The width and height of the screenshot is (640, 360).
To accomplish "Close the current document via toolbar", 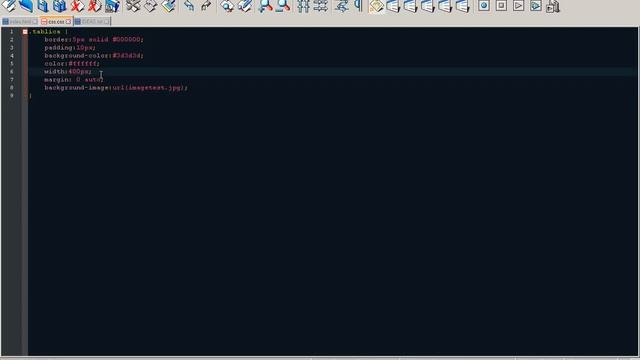I will (x=77, y=6).
